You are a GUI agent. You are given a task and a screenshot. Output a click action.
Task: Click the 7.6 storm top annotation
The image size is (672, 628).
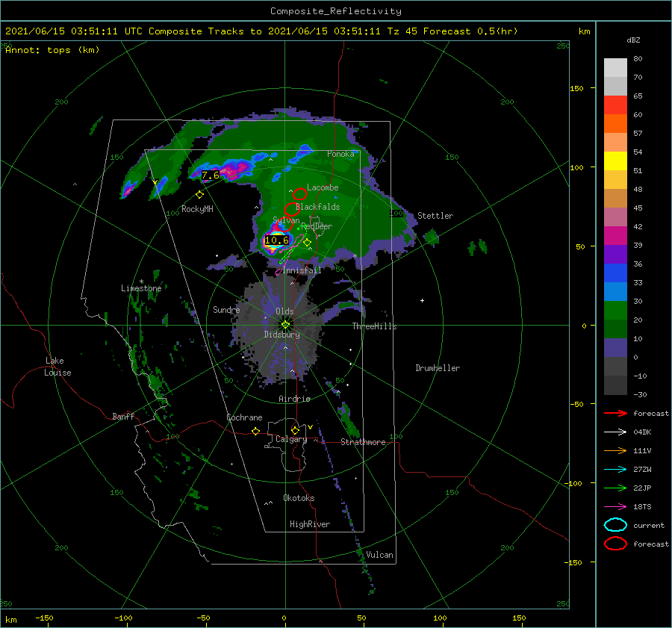point(211,175)
